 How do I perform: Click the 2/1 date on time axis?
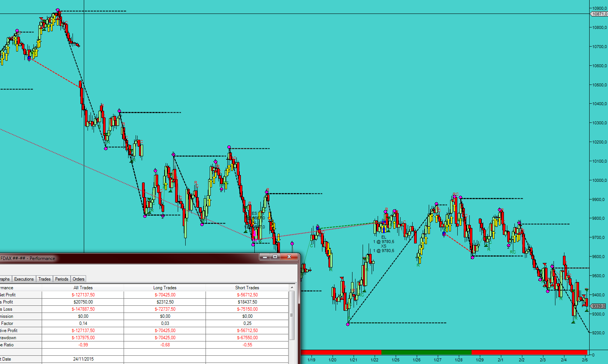click(501, 360)
